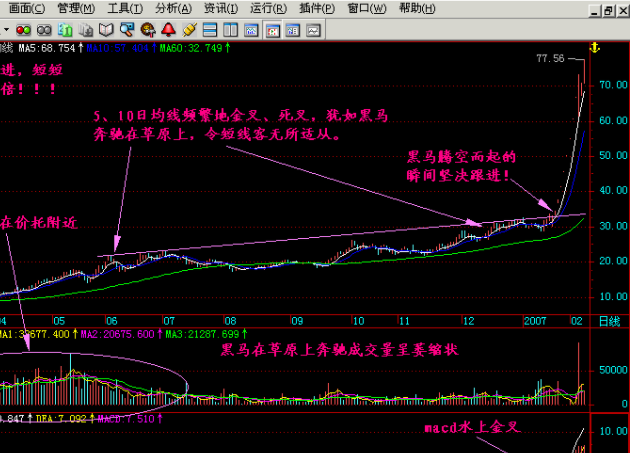This screenshot has height=453, width=631.
Task: Click the 日线 period label
Action: (609, 321)
